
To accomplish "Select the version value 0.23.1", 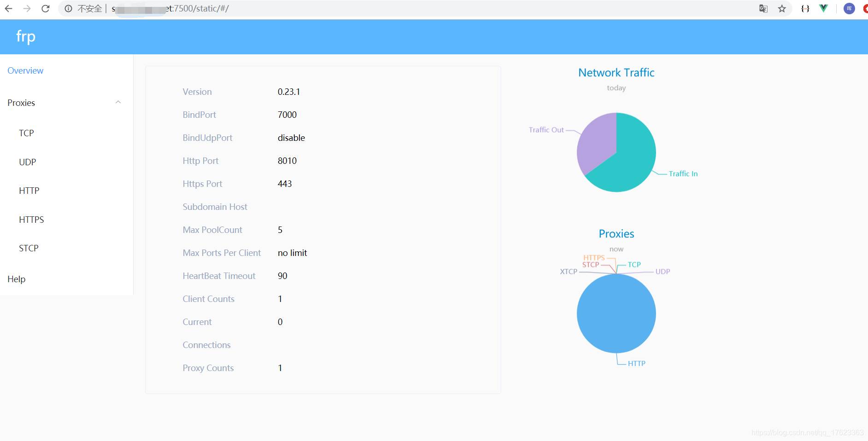I will (x=289, y=92).
